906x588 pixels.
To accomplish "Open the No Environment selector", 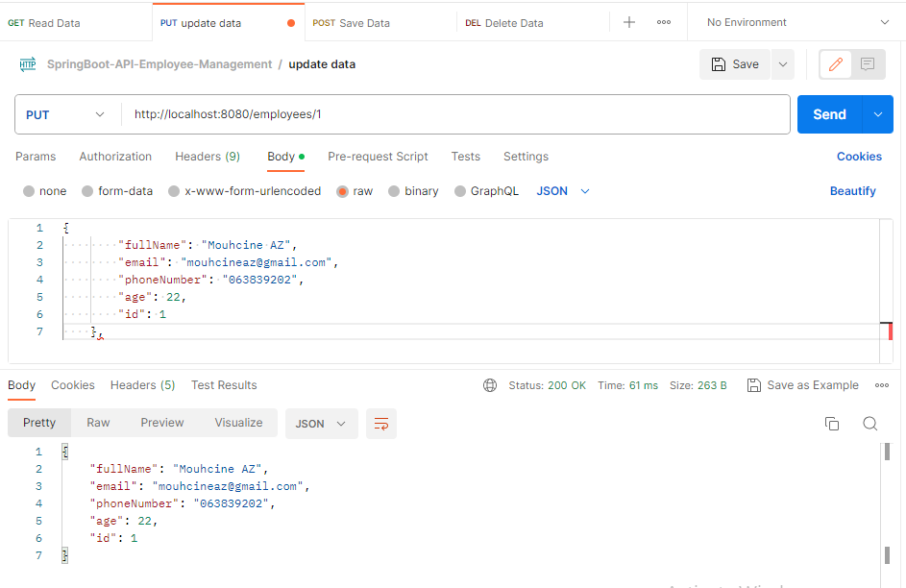I will tap(797, 22).
